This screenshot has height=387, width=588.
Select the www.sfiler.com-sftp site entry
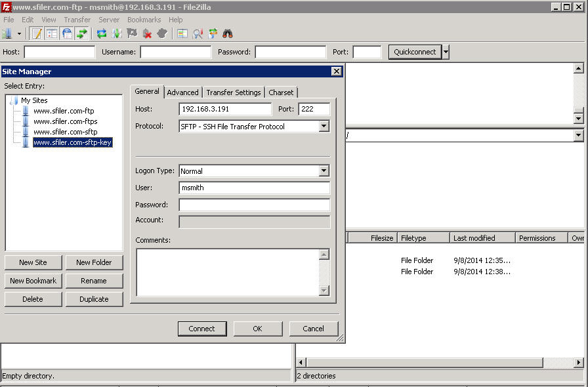[66, 132]
